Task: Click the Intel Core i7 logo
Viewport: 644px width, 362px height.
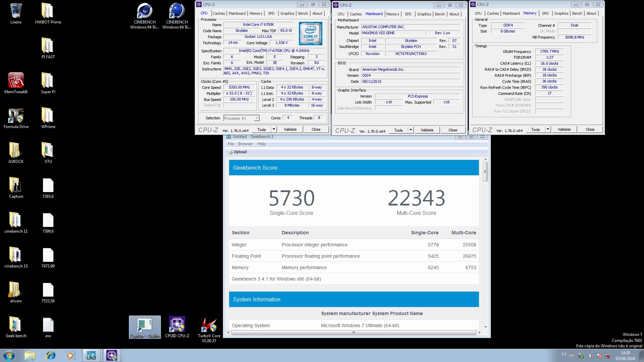Action: pos(311,34)
